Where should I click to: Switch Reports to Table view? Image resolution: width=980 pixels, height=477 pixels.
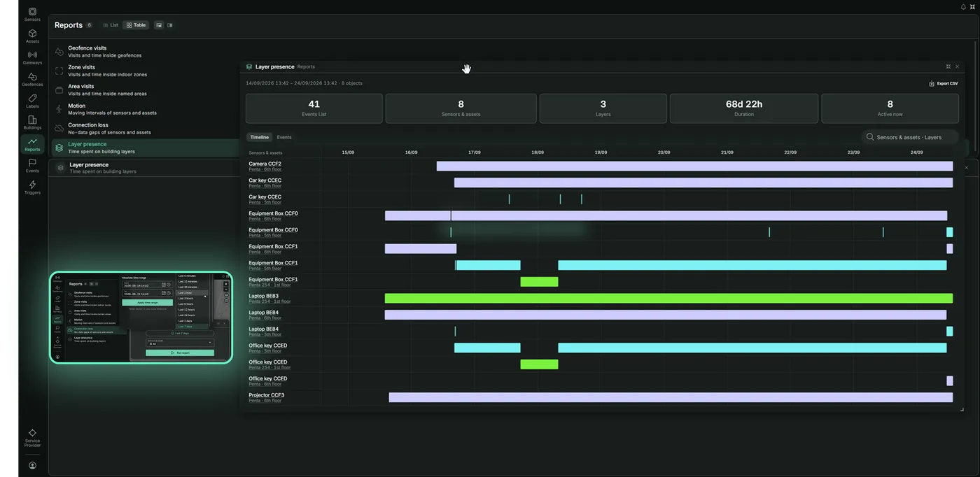(136, 25)
